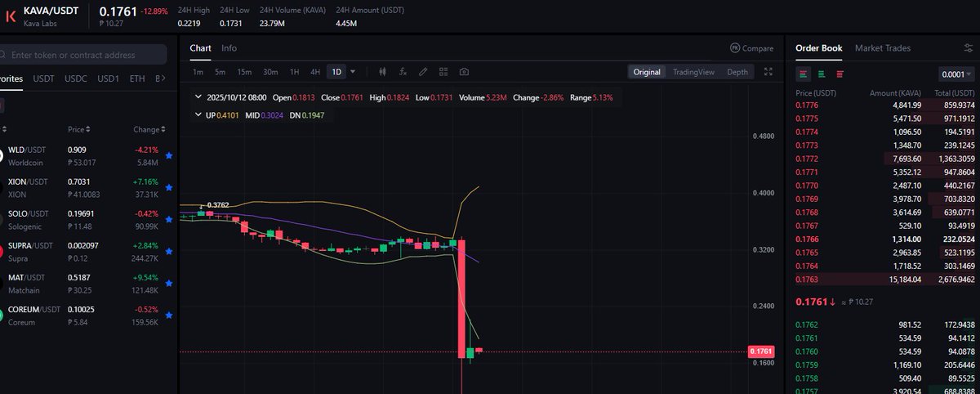Switch to Order Book tab
The height and width of the screenshot is (394, 980).
click(818, 48)
